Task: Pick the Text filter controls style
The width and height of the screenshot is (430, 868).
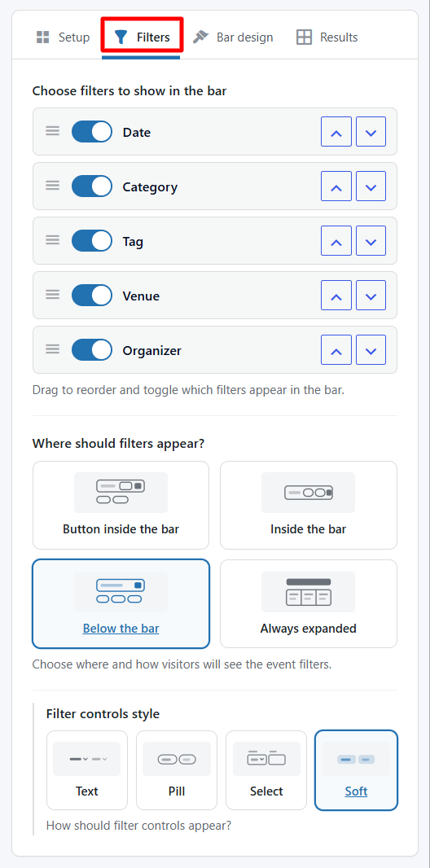Action: coord(87,770)
